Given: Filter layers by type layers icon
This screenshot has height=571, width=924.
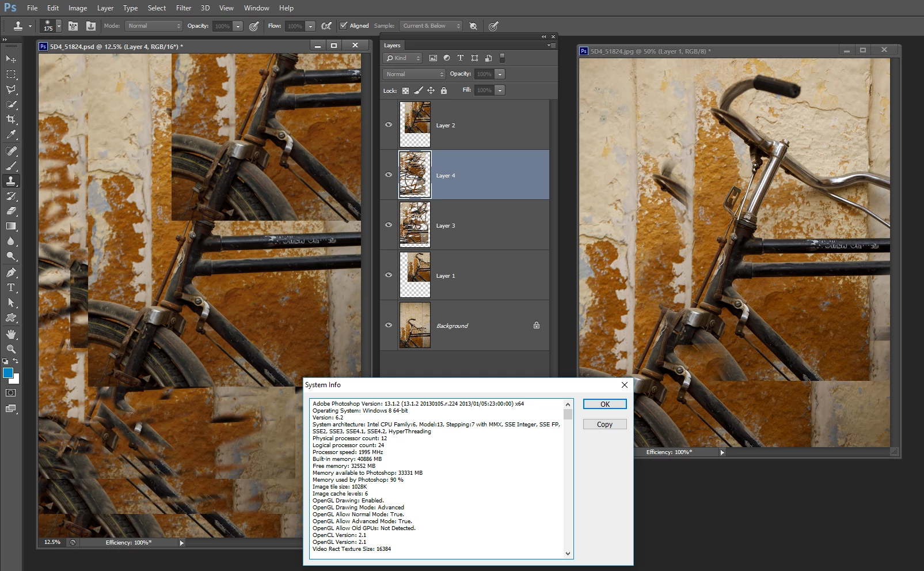Looking at the screenshot, I should [461, 58].
